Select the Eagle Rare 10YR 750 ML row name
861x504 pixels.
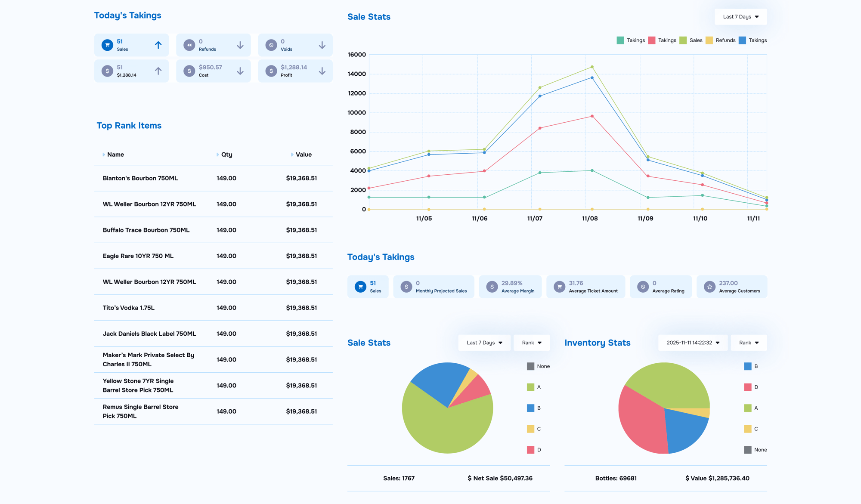138,256
